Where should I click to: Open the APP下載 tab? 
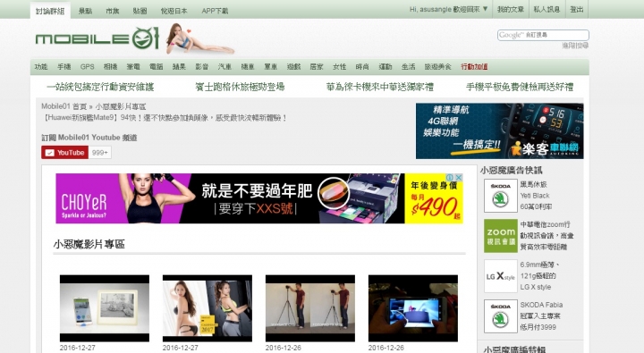pos(215,11)
